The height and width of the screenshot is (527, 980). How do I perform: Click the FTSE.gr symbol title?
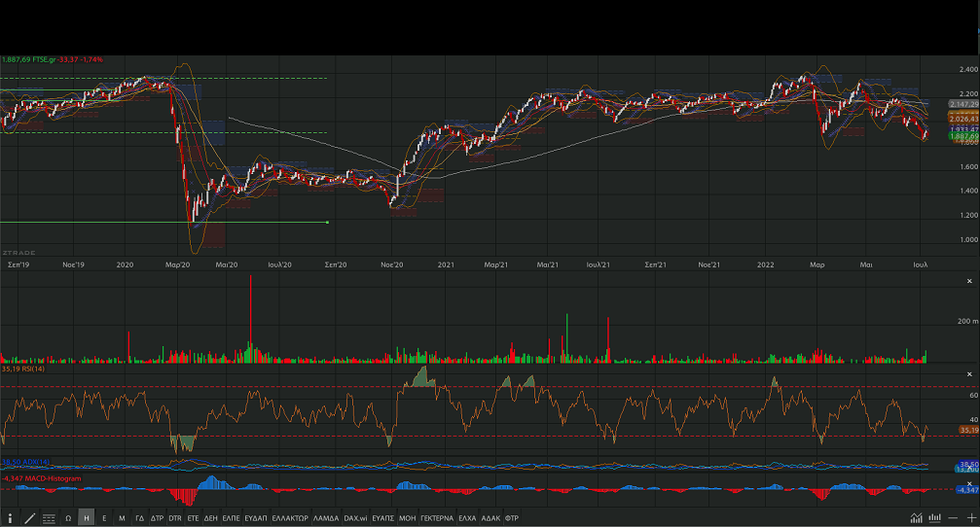click(x=44, y=59)
